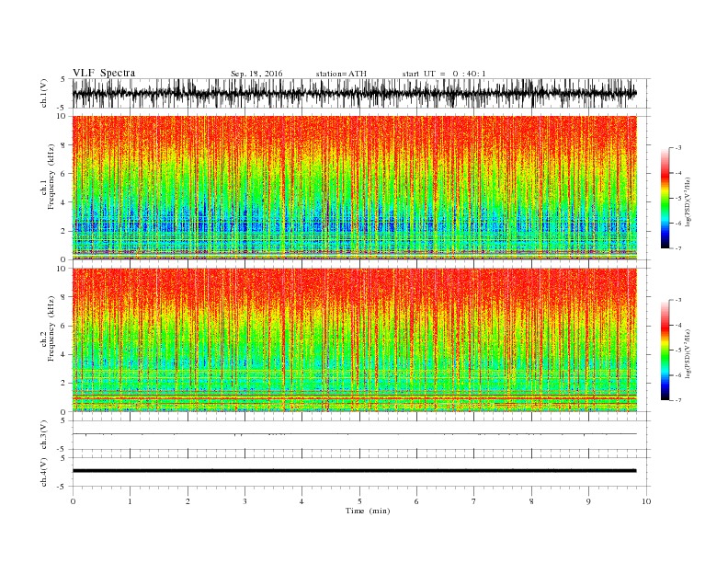
Task: Click the date text "Sep. 18, 2016"
Action: pos(256,74)
